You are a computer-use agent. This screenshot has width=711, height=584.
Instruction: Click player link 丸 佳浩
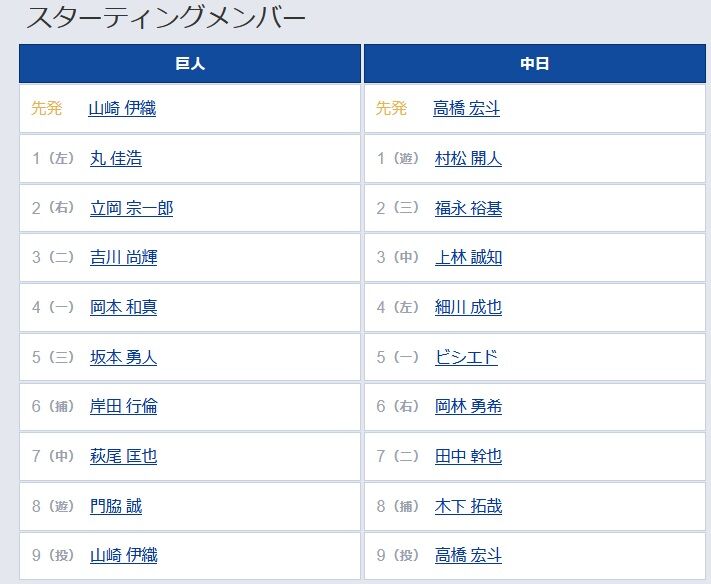click(116, 158)
